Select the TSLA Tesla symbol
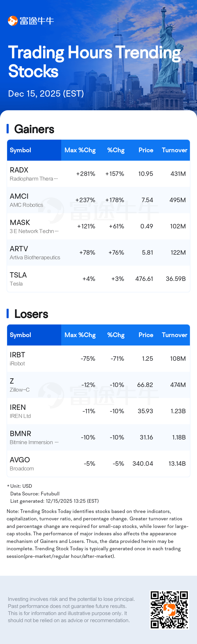The height and width of the screenshot is (644, 197). click(18, 275)
